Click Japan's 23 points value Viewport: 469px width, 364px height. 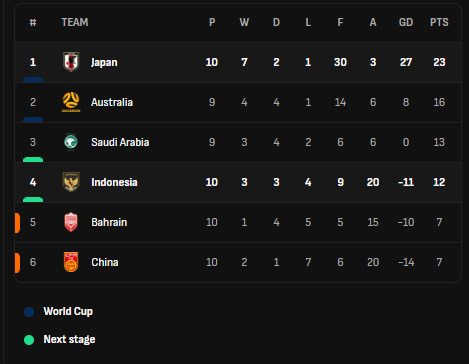coord(439,62)
